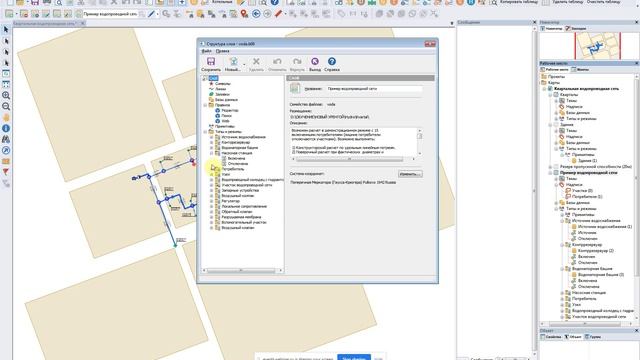Screen dimensions: 640x360
Task: Expand Контррезервуар node in dialog tree
Action: pos(212,142)
